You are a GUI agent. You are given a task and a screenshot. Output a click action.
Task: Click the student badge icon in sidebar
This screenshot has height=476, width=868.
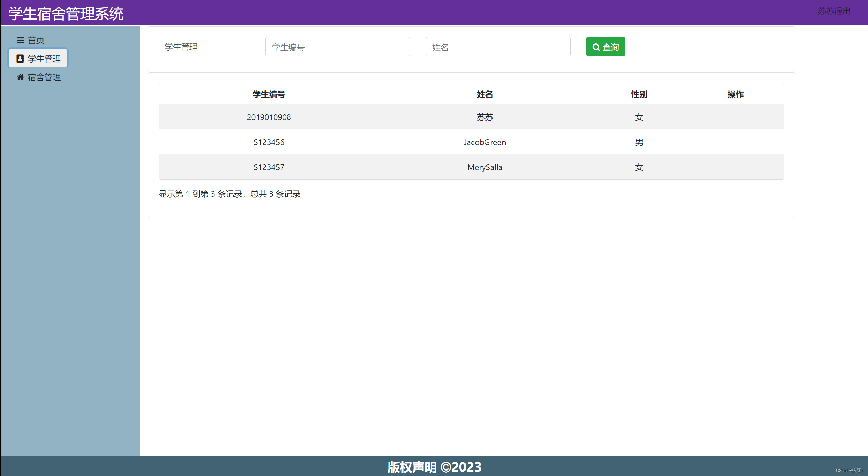click(20, 59)
